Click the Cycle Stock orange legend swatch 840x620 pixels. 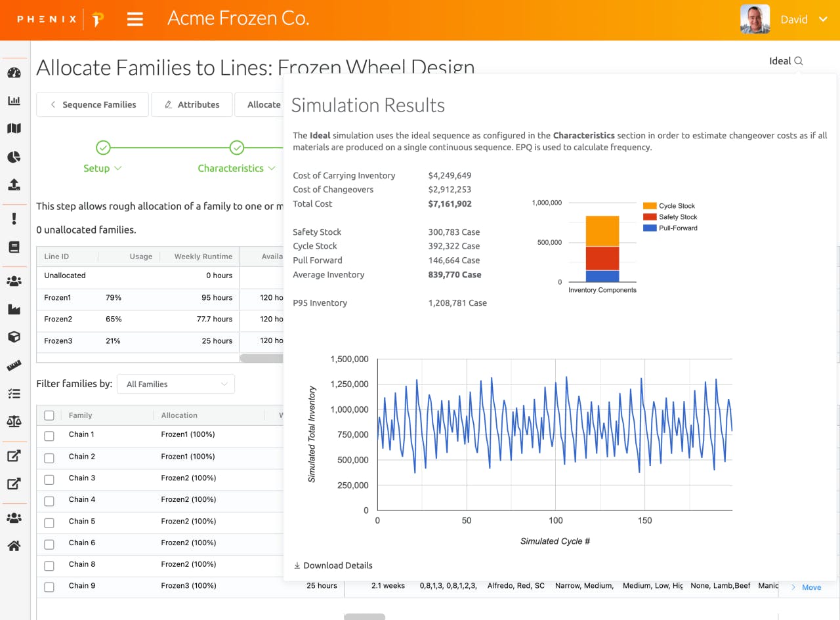650,206
